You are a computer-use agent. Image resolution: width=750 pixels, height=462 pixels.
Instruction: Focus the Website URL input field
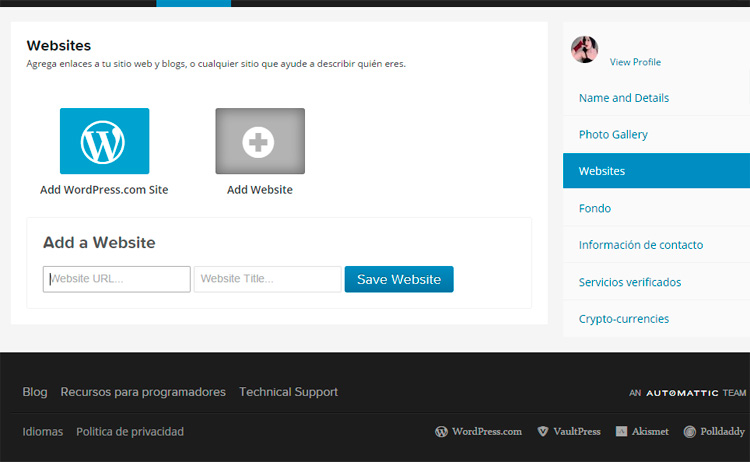tap(117, 279)
